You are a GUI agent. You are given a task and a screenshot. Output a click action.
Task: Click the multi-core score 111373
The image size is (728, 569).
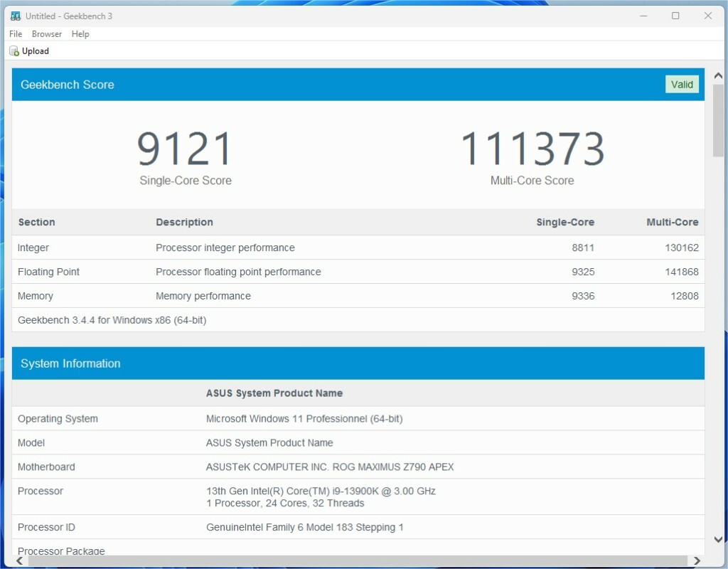[x=532, y=149]
